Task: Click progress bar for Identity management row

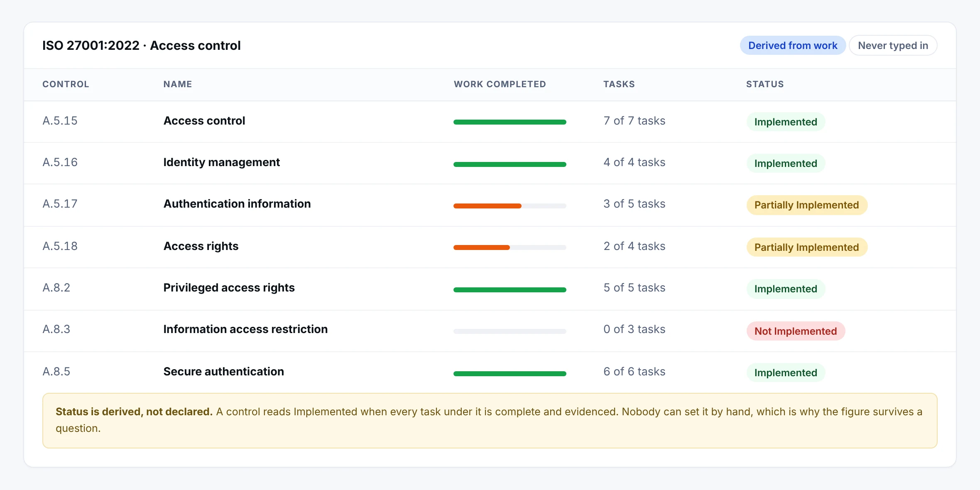Action: (510, 164)
